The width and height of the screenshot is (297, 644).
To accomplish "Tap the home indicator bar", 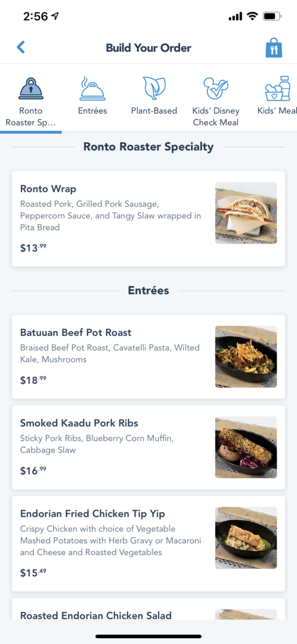I will (x=148, y=636).
